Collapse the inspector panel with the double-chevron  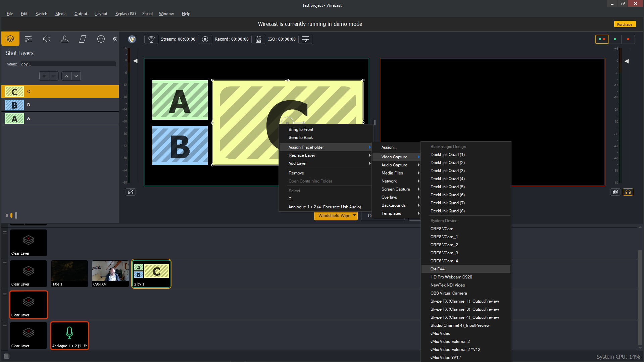(x=115, y=39)
